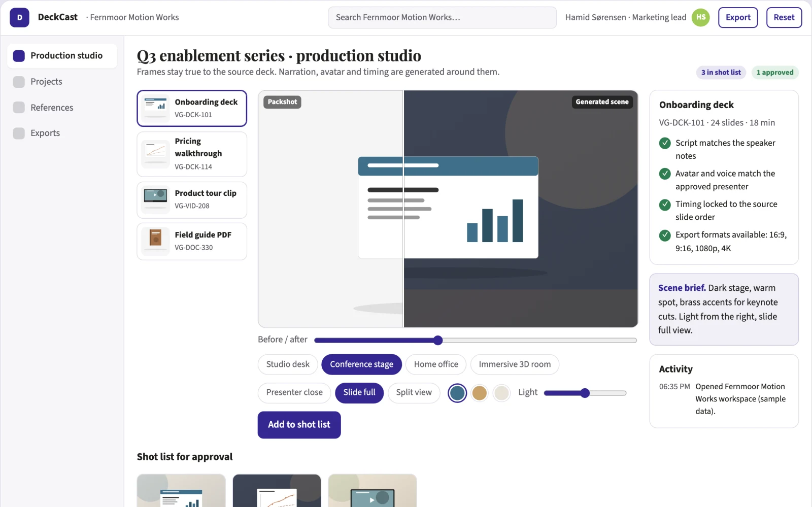812x507 pixels.
Task: Select the Studio desk scene option
Action: (x=288, y=364)
